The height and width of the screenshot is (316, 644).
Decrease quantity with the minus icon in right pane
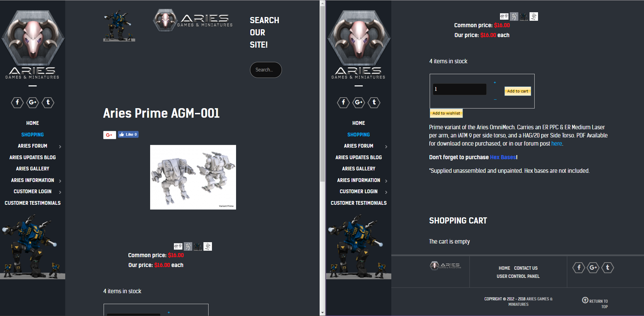click(x=495, y=100)
